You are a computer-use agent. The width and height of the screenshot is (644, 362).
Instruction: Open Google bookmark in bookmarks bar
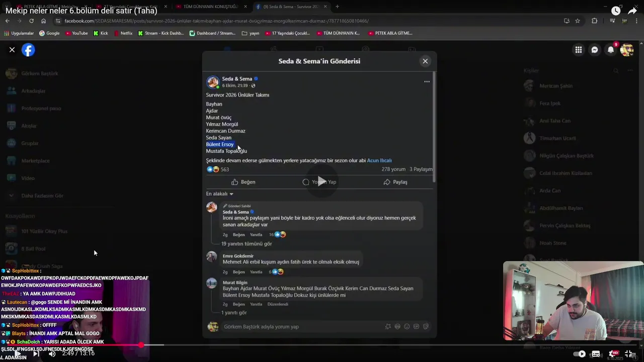click(x=49, y=33)
